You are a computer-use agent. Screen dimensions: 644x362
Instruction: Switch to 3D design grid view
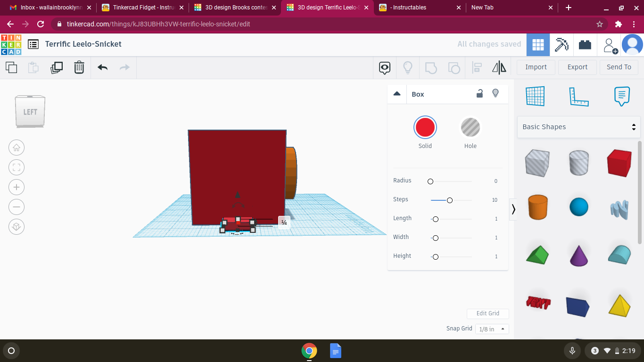(x=538, y=45)
